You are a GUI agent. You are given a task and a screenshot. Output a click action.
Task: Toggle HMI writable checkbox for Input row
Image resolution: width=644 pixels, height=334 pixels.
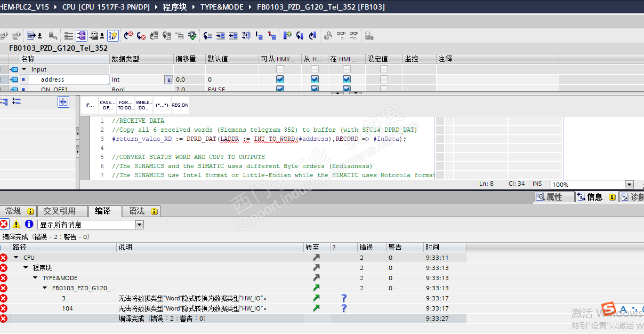pyautogui.click(x=315, y=69)
